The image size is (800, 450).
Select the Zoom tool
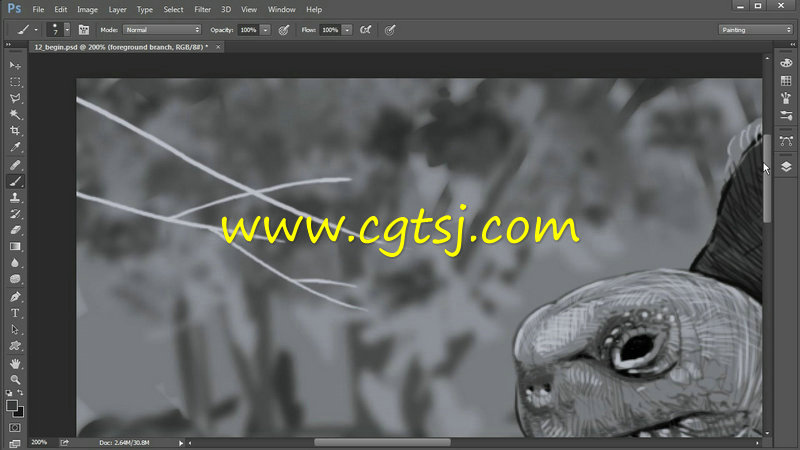[x=15, y=380]
